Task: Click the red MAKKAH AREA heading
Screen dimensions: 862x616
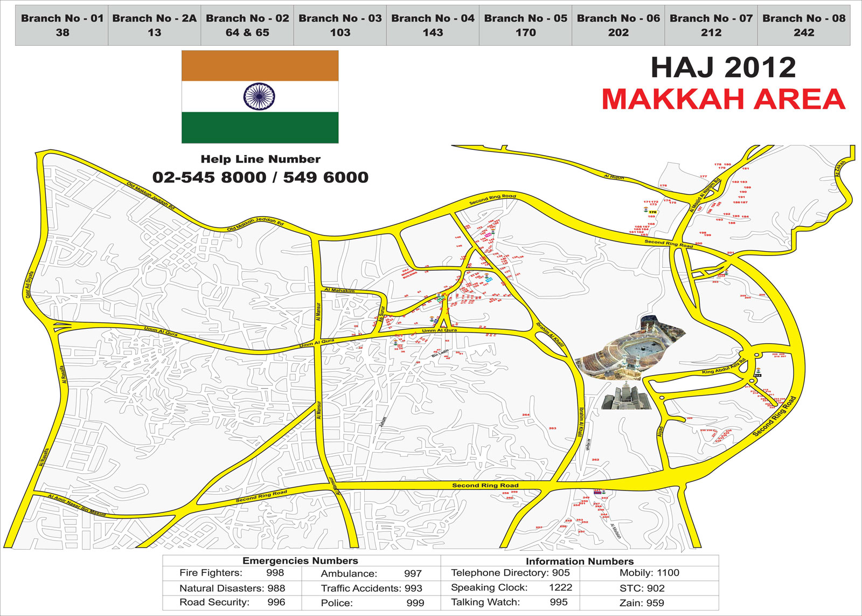Action: point(723,99)
